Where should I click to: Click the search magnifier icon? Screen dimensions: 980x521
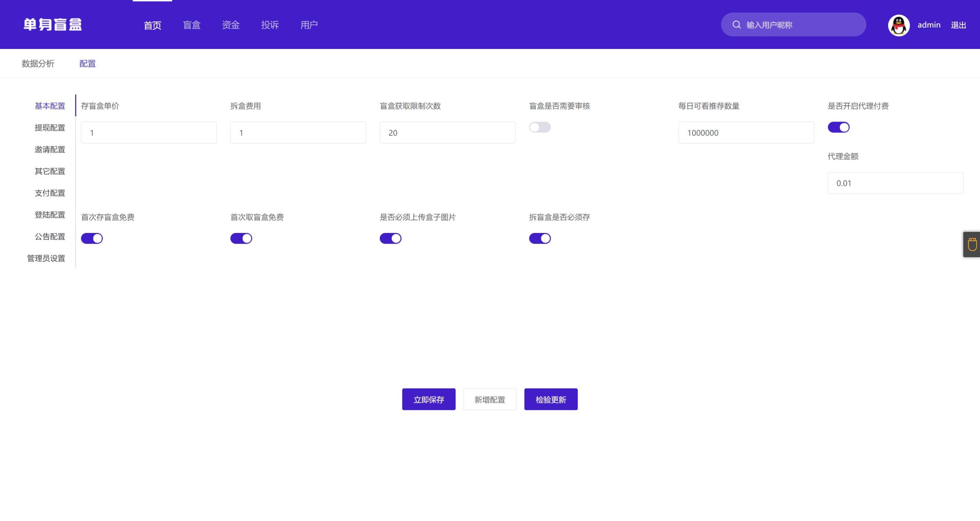pyautogui.click(x=736, y=25)
